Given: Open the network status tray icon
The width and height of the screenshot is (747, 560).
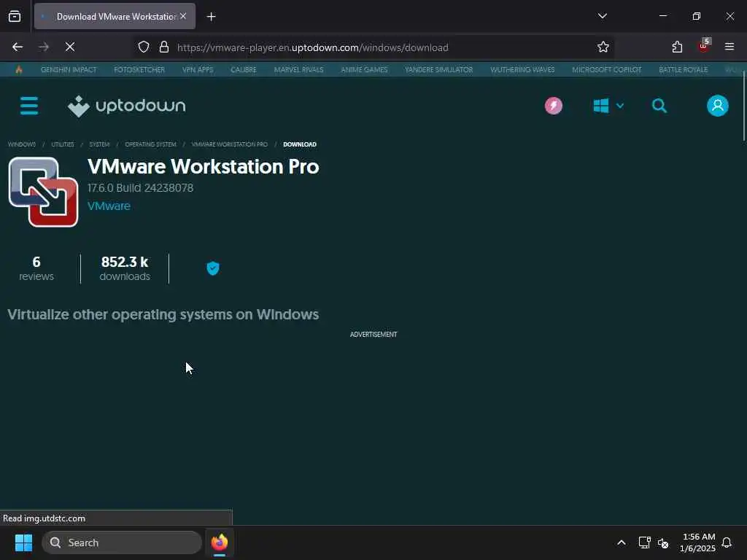Looking at the screenshot, I should (x=644, y=542).
